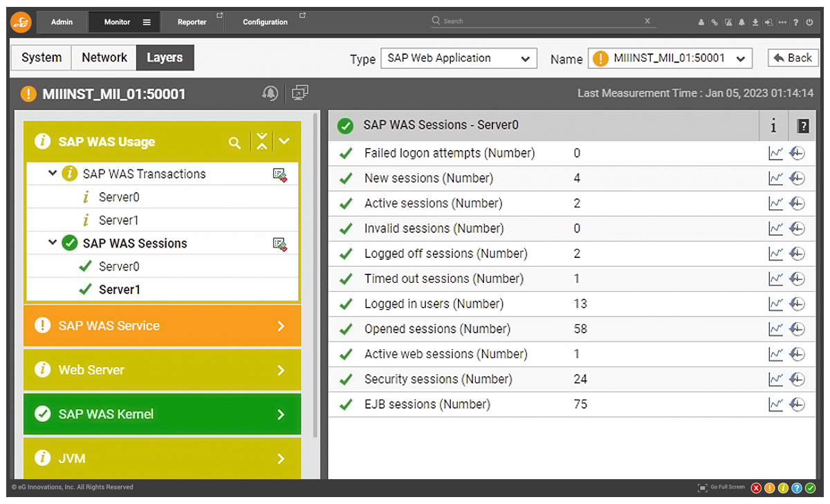Click the sign-in arrow user icon

coord(769,22)
